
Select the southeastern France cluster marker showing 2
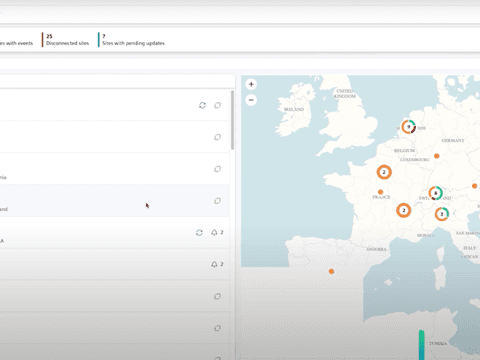click(404, 210)
